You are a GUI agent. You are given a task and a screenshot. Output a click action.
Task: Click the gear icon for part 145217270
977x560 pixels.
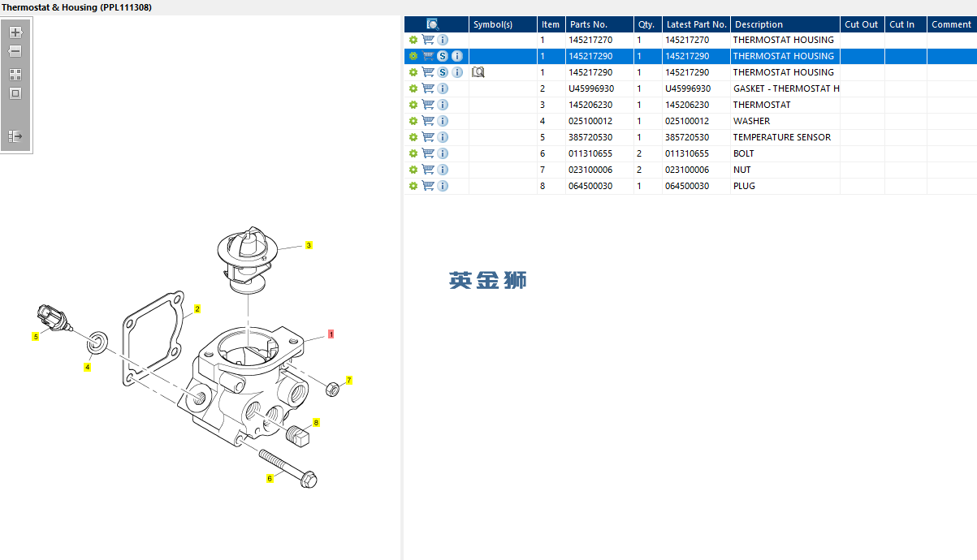413,40
